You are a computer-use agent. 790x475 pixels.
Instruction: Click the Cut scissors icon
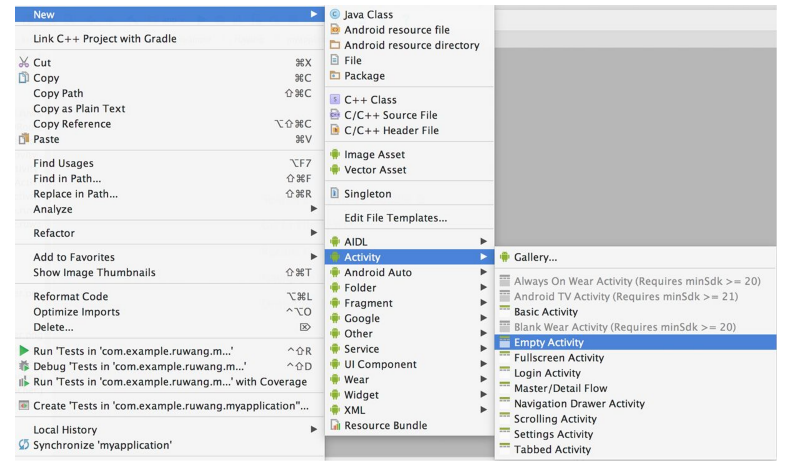point(24,62)
